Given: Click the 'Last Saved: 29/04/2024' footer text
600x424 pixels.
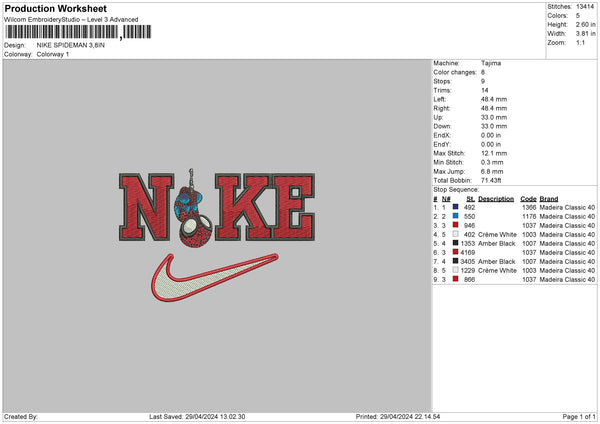Looking at the screenshot, I should 197,416.
